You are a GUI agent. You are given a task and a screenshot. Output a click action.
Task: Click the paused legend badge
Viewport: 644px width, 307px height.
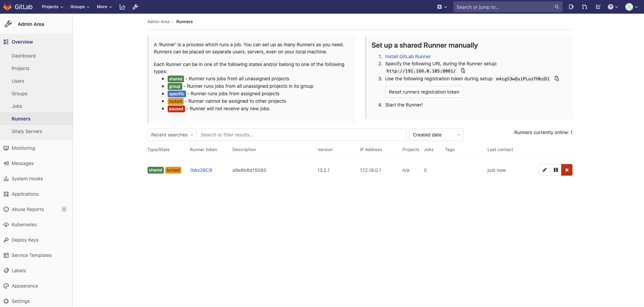click(x=176, y=109)
